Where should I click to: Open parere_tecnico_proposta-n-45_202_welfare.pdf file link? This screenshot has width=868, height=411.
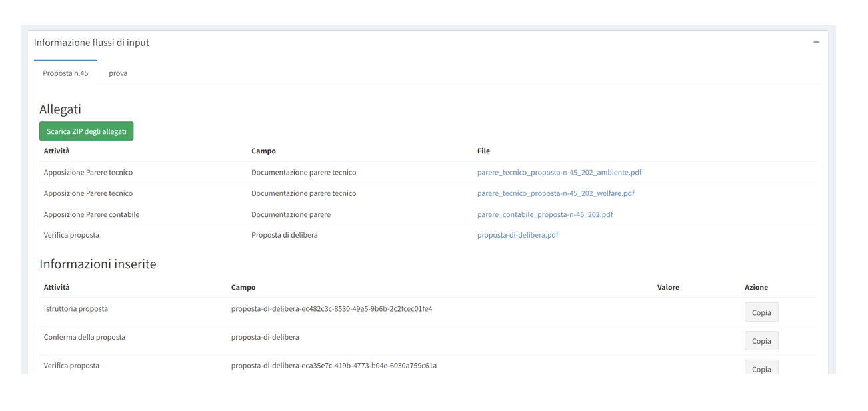tap(555, 193)
